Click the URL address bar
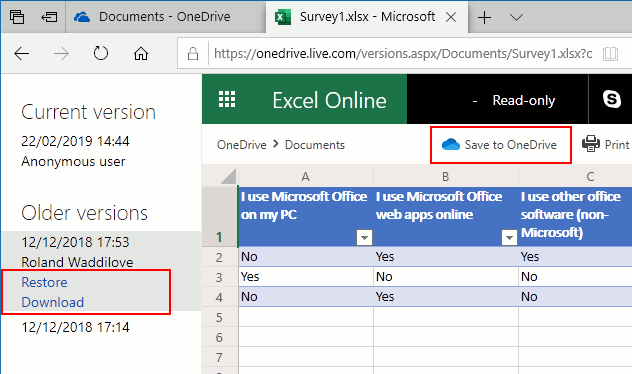The height and width of the screenshot is (374, 632). 403,53
